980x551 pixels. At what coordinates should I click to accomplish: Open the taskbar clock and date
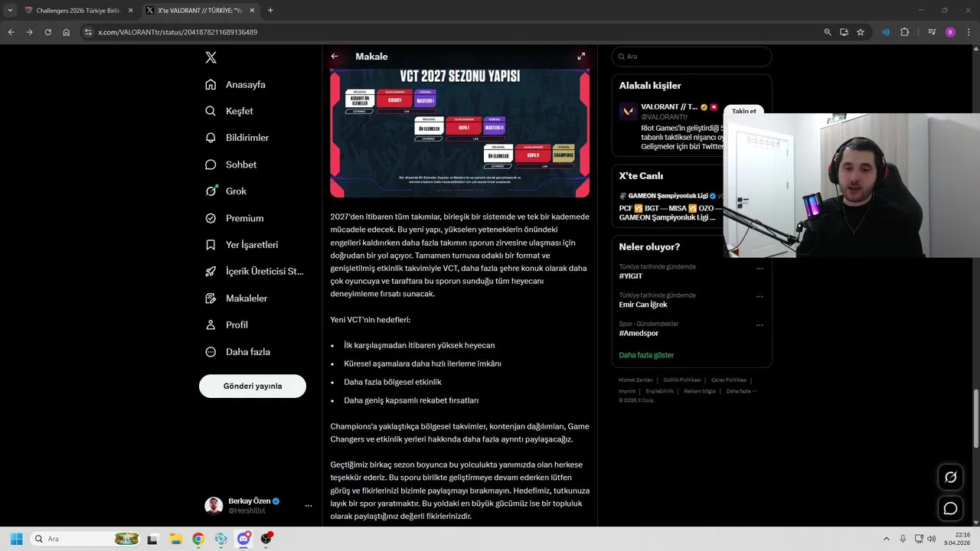click(x=957, y=539)
